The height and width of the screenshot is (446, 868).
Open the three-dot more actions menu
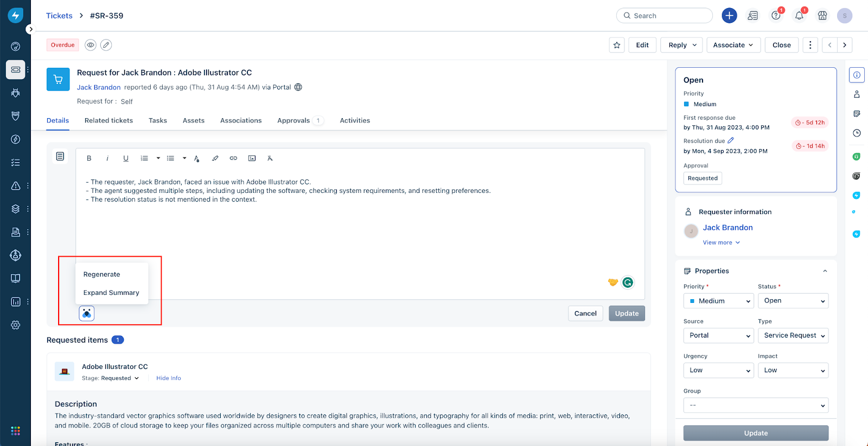[810, 45]
